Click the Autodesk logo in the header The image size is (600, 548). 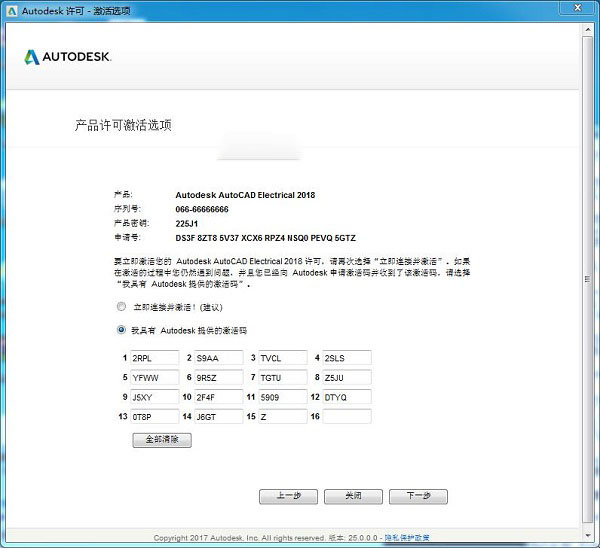pos(68,57)
